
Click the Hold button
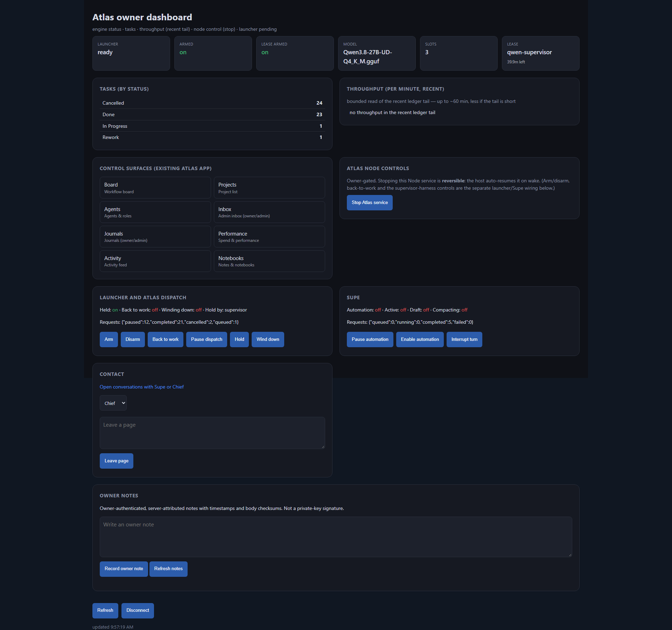click(239, 340)
